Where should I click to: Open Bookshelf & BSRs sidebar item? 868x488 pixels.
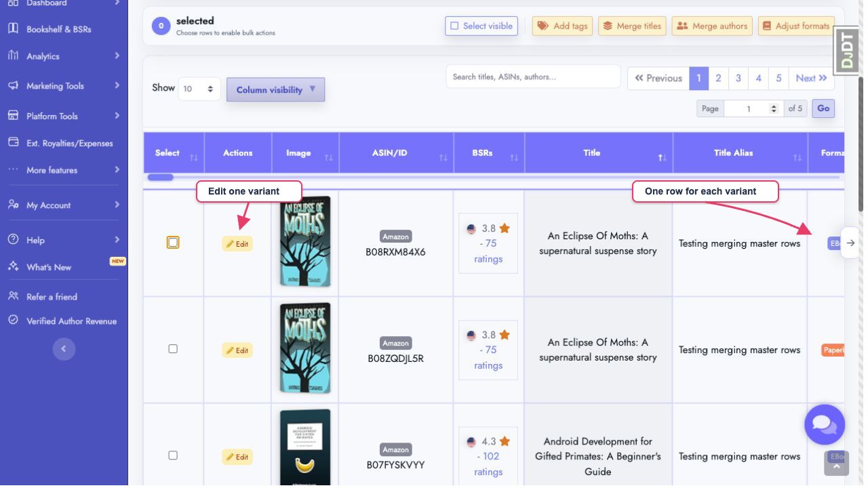[x=58, y=29]
